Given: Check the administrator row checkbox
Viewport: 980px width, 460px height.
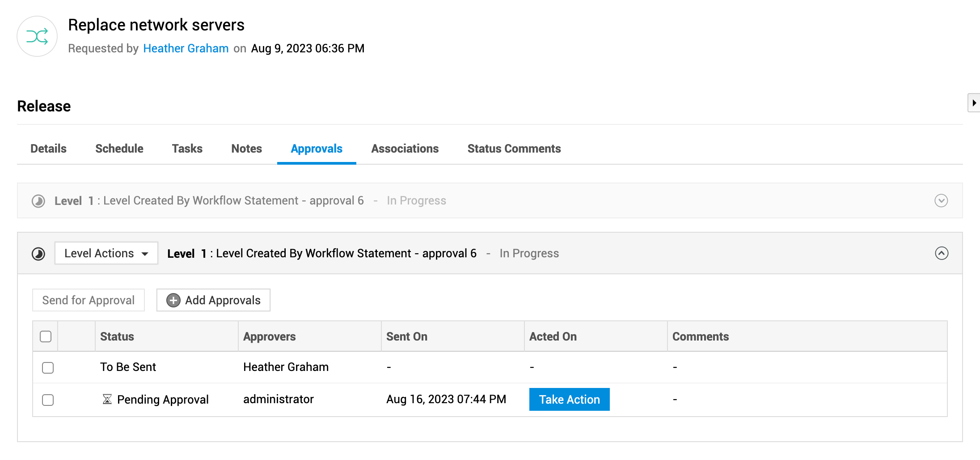Looking at the screenshot, I should tap(48, 400).
